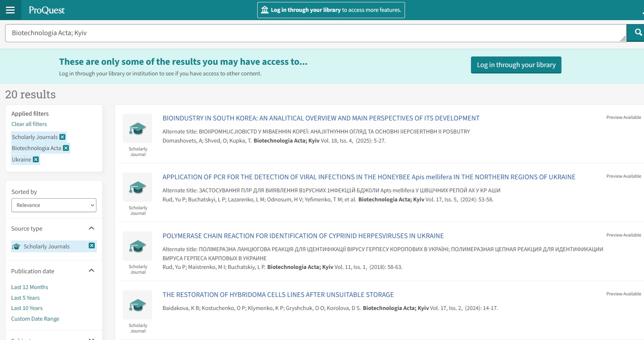Click Scholarly Journal icon for Bioindustry article
Image resolution: width=644 pixels, height=340 pixels.
point(137,128)
